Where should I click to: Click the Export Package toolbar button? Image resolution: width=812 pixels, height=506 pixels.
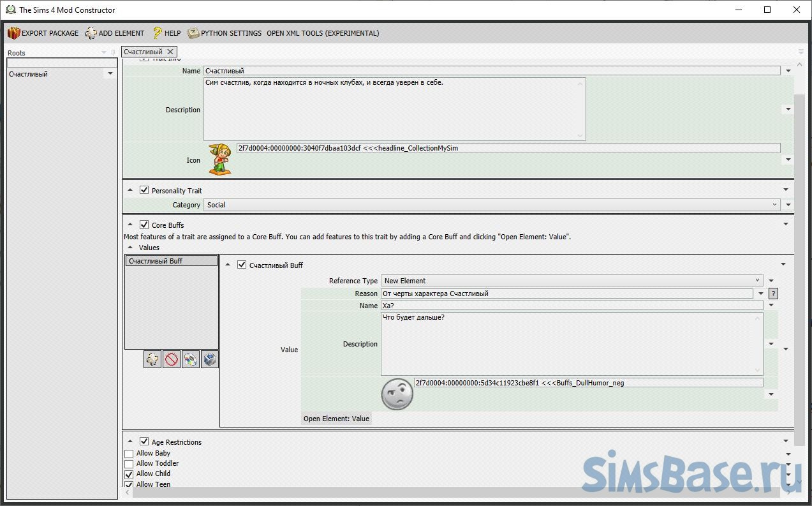pyautogui.click(x=43, y=33)
